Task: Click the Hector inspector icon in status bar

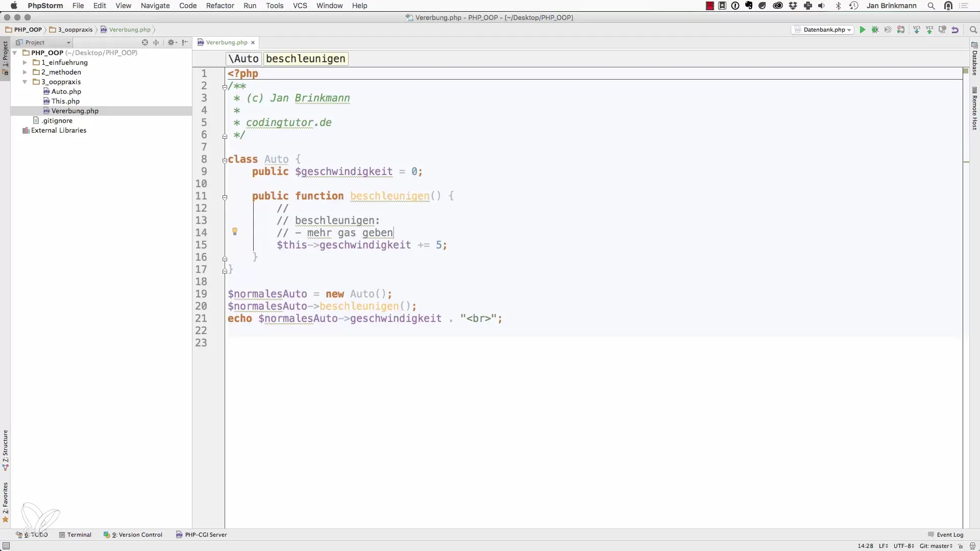Action: point(972,546)
